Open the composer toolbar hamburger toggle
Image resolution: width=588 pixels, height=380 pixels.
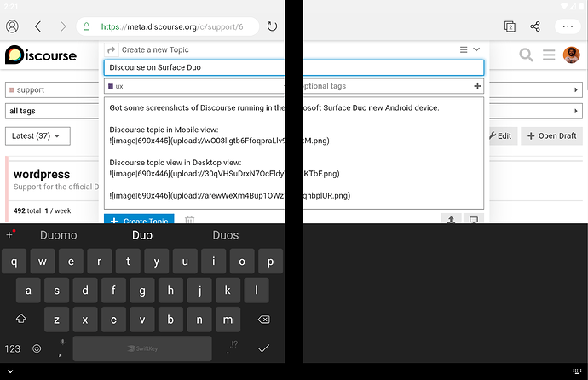click(464, 49)
